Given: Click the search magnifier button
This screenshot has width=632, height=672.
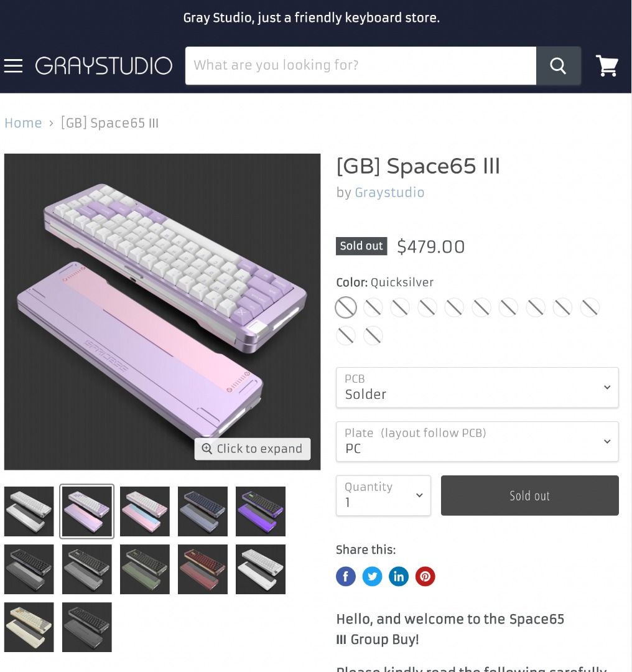Looking at the screenshot, I should 559,65.
